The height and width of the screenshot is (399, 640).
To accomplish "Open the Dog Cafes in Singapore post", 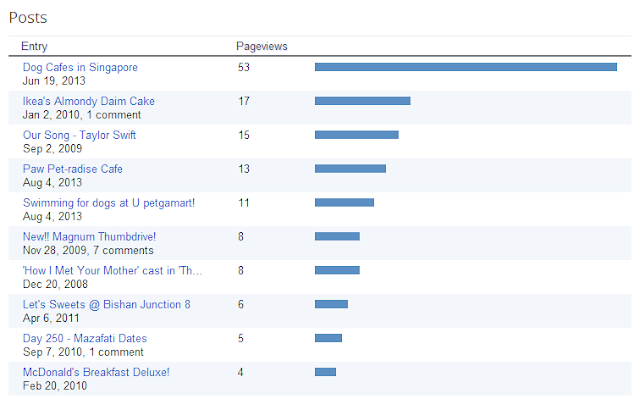I will click(x=80, y=67).
